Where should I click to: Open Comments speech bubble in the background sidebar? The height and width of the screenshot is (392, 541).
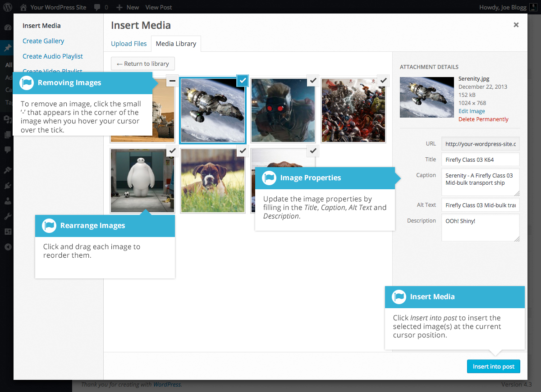[x=7, y=149]
